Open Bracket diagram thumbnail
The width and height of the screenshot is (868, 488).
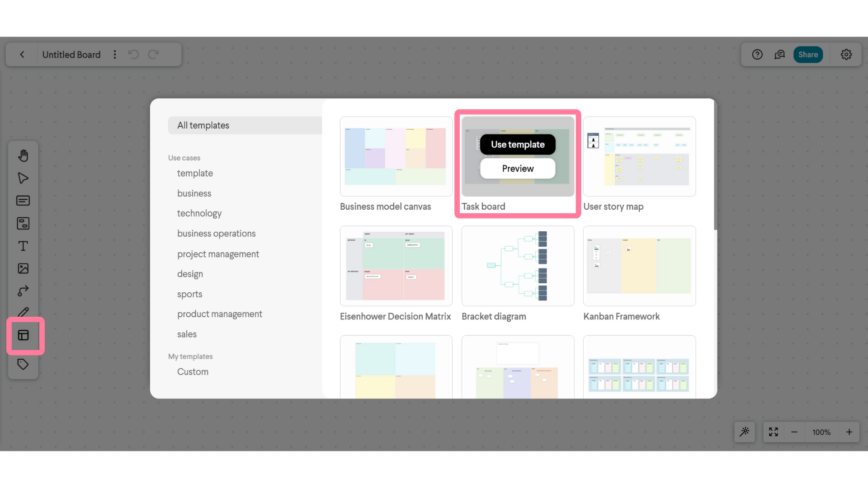coord(518,266)
